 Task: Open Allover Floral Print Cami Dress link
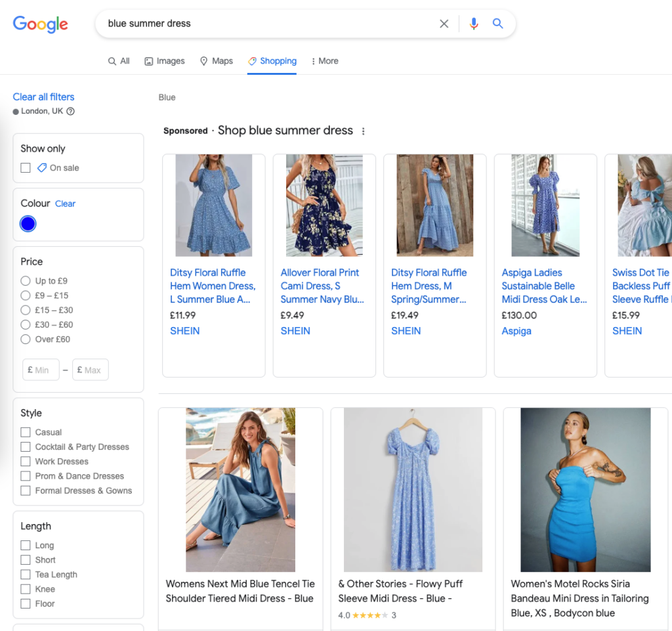tap(322, 286)
